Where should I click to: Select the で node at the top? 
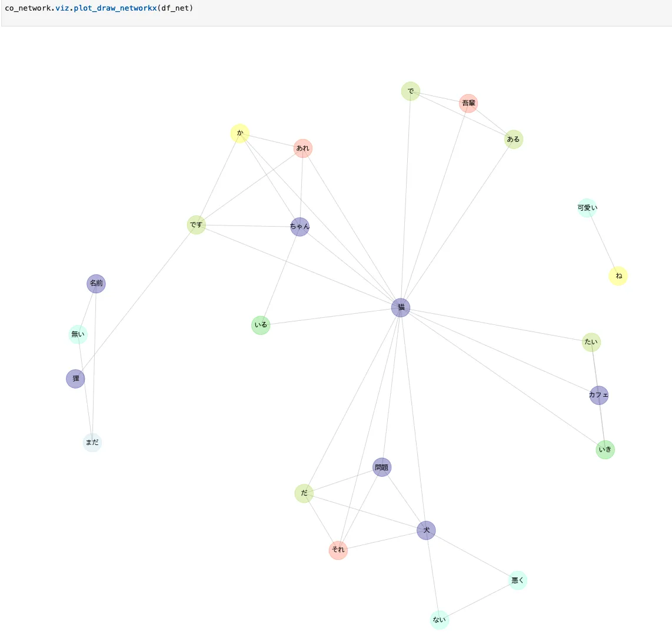[x=411, y=91]
